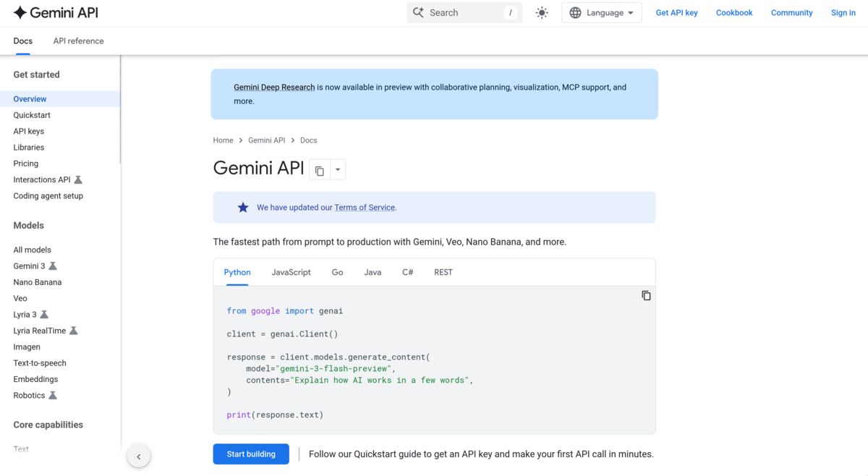Open API keys in the sidebar
868x476 pixels.
pos(29,132)
